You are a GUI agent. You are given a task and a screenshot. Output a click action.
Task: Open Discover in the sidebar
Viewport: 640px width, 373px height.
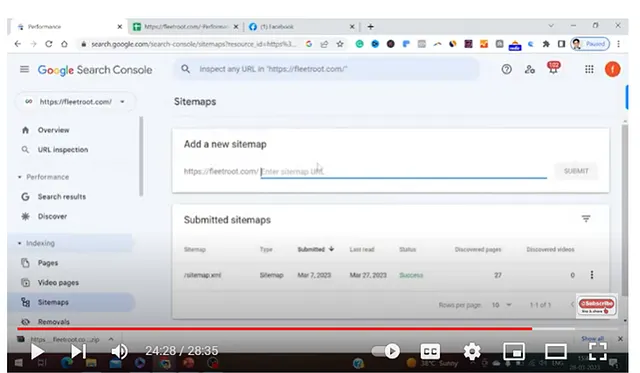pos(52,216)
